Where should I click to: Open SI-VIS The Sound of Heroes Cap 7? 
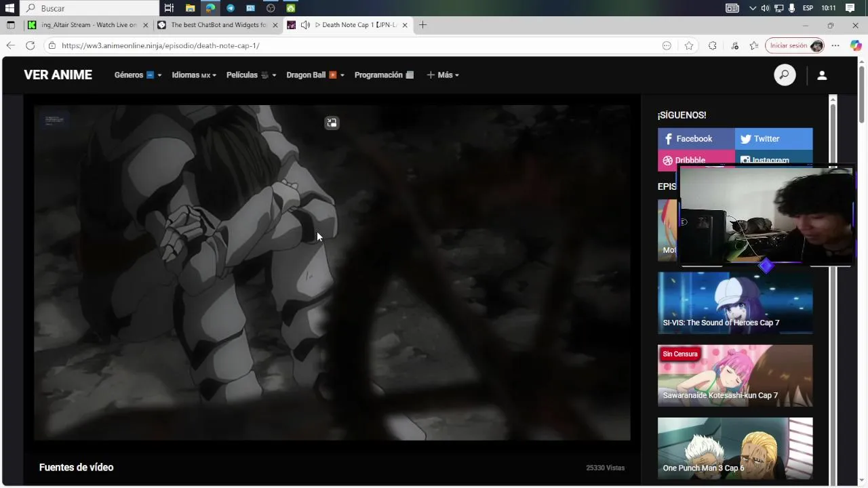(735, 302)
